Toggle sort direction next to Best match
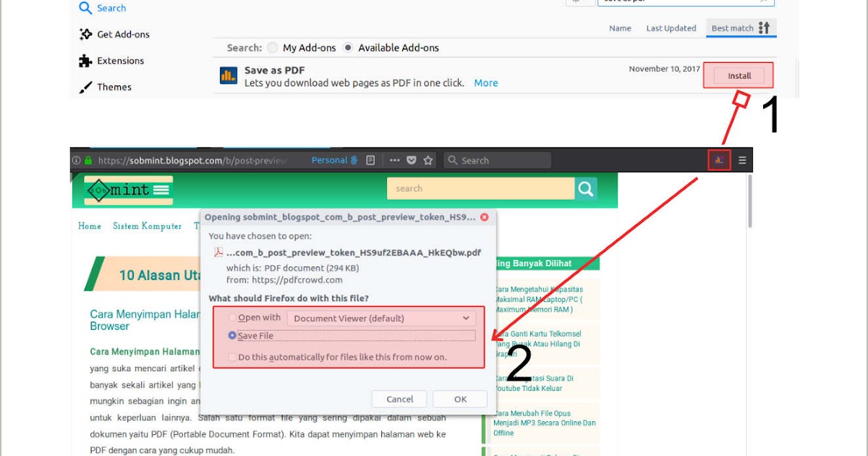868x456 pixels. click(x=765, y=28)
